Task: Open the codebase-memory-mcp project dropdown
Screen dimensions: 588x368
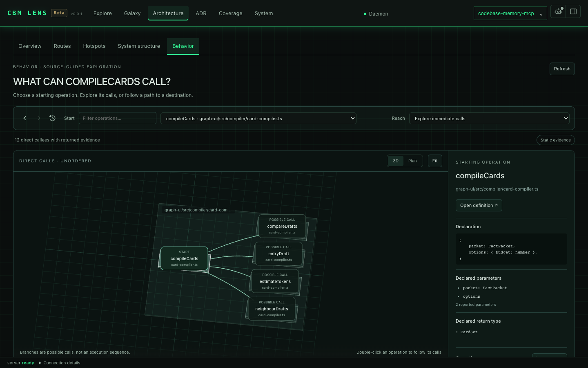Action: point(510,13)
